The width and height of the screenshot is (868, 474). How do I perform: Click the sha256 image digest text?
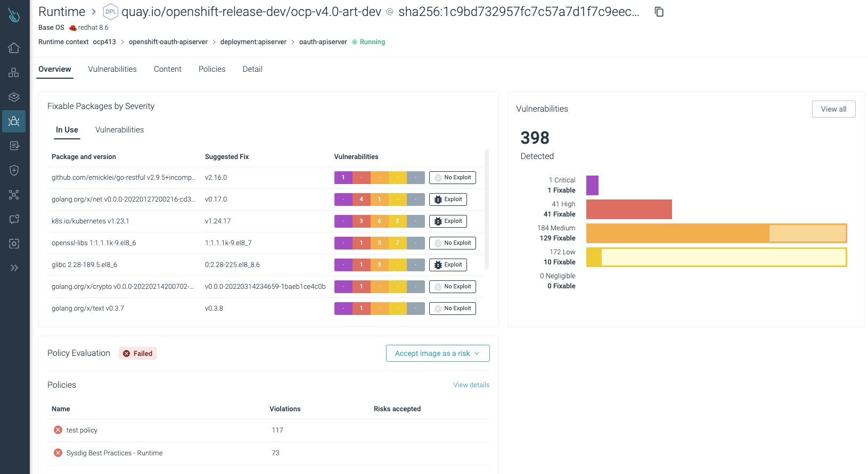(519, 12)
